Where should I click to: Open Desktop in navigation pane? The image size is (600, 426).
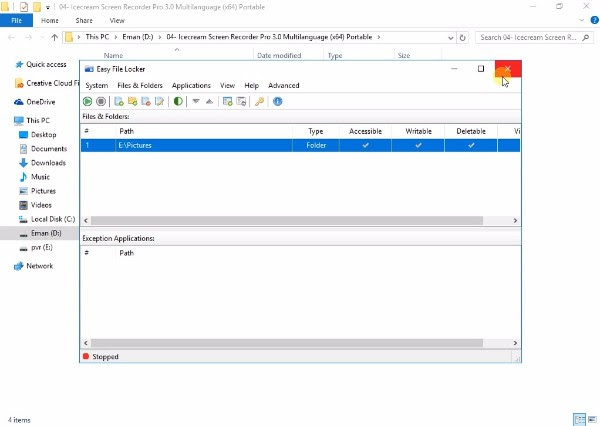tap(38, 135)
